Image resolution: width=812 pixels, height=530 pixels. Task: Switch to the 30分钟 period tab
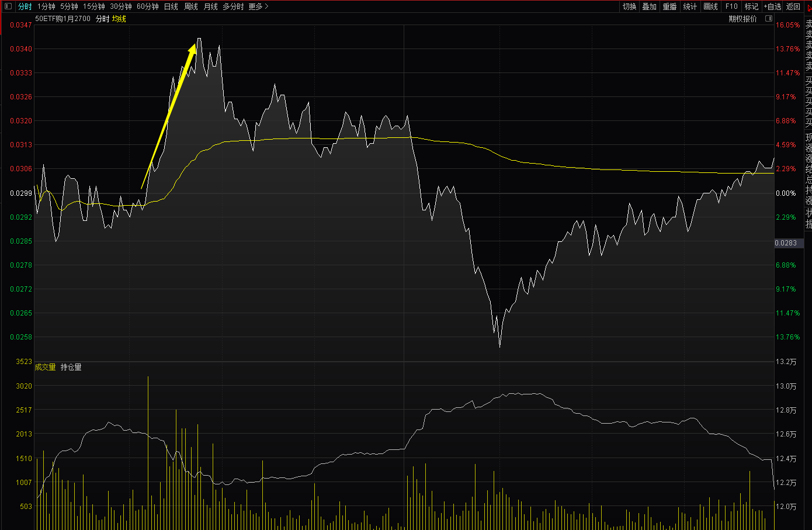[x=121, y=6]
